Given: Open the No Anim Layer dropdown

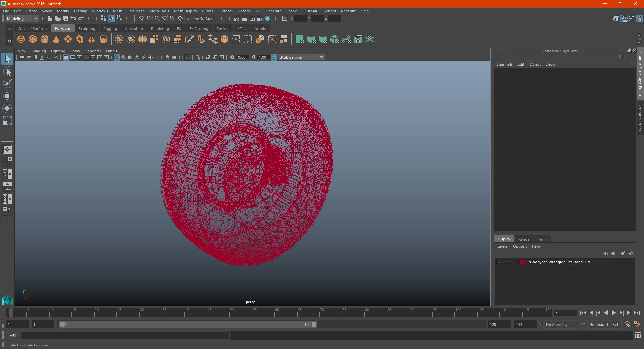Looking at the screenshot, I should pos(561,325).
